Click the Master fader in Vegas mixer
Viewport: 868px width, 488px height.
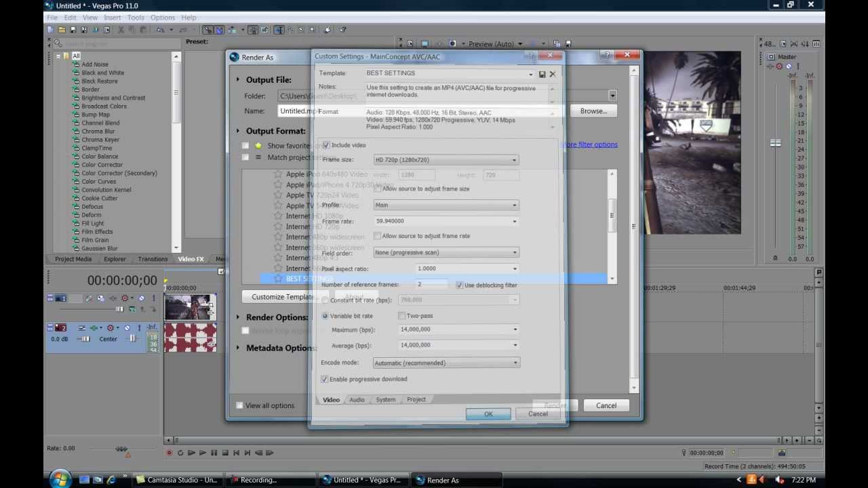[x=775, y=143]
